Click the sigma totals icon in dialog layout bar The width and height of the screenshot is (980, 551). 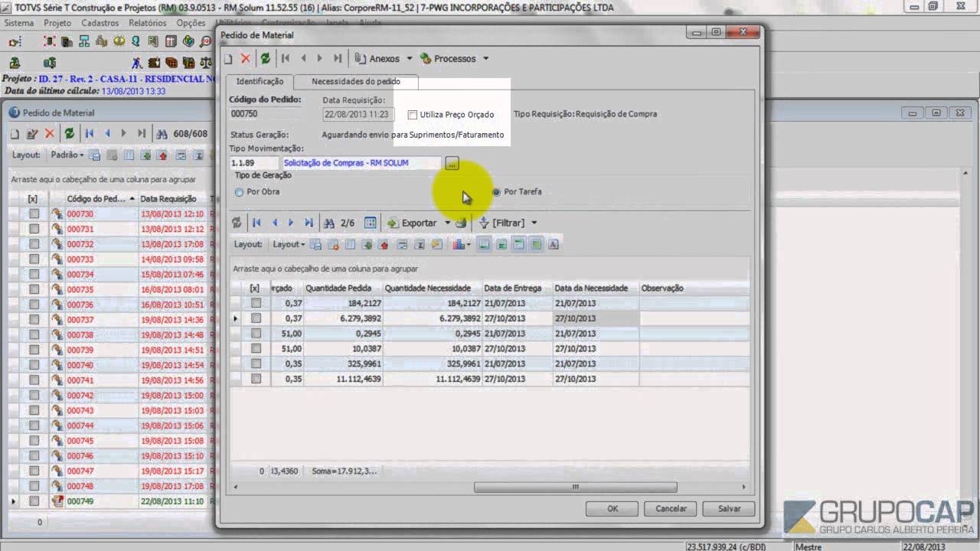(419, 245)
